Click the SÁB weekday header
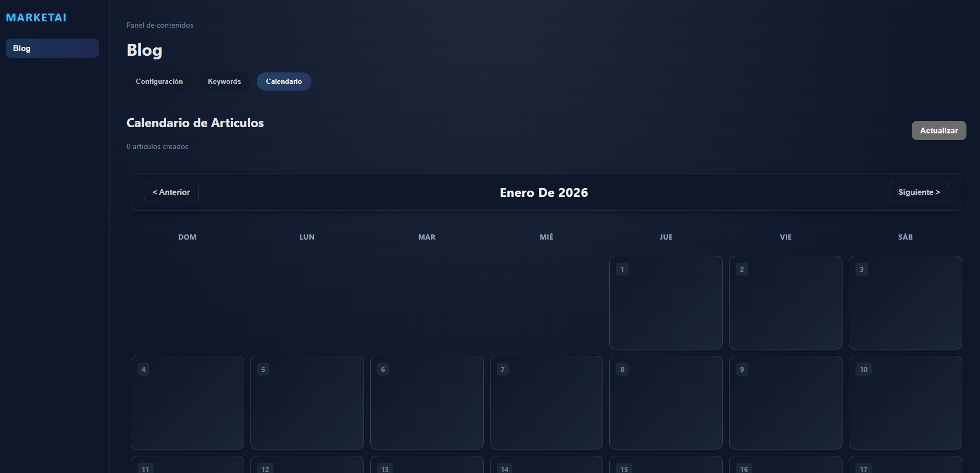This screenshot has height=473, width=980. tap(906, 237)
